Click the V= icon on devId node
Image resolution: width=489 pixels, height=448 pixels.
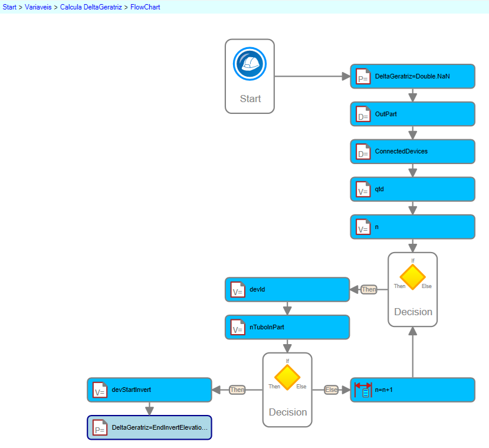(x=238, y=290)
